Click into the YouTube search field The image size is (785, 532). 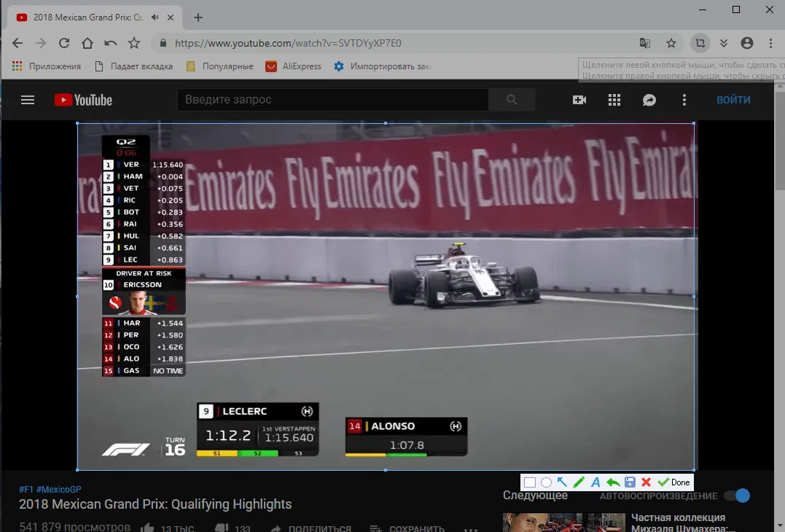point(332,100)
